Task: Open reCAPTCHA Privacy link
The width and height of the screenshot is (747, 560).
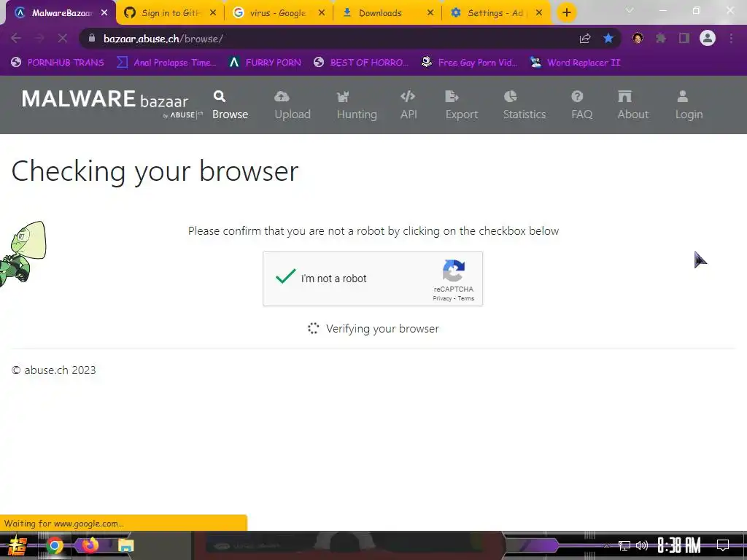Action: [x=442, y=298]
